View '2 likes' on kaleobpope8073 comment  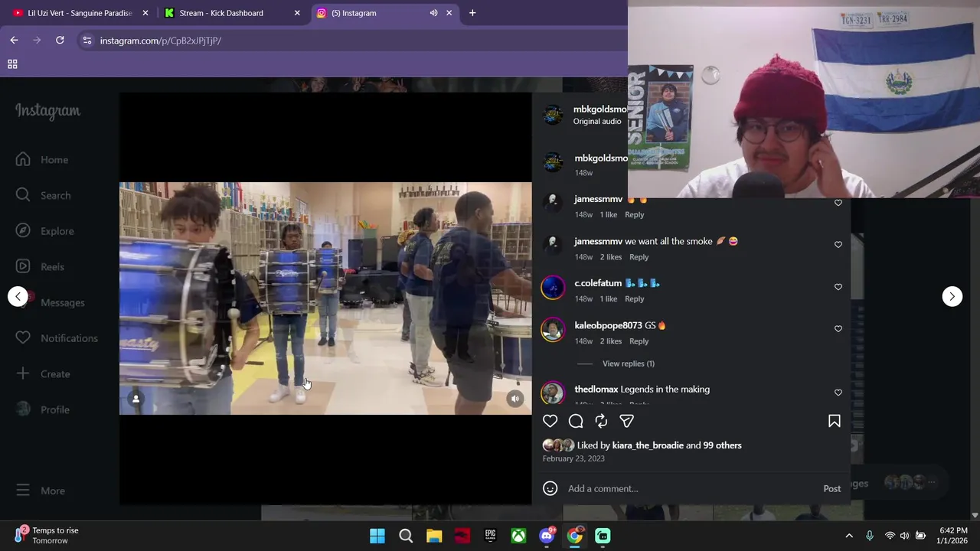(x=611, y=341)
